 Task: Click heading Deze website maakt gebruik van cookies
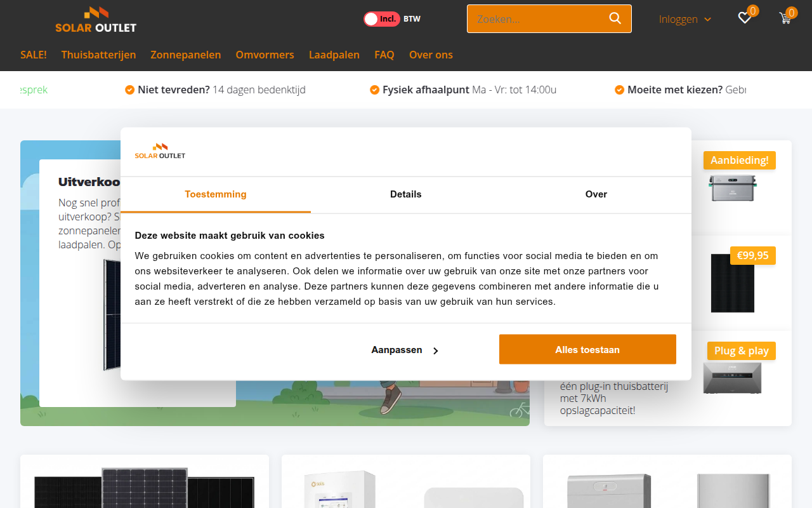(230, 236)
